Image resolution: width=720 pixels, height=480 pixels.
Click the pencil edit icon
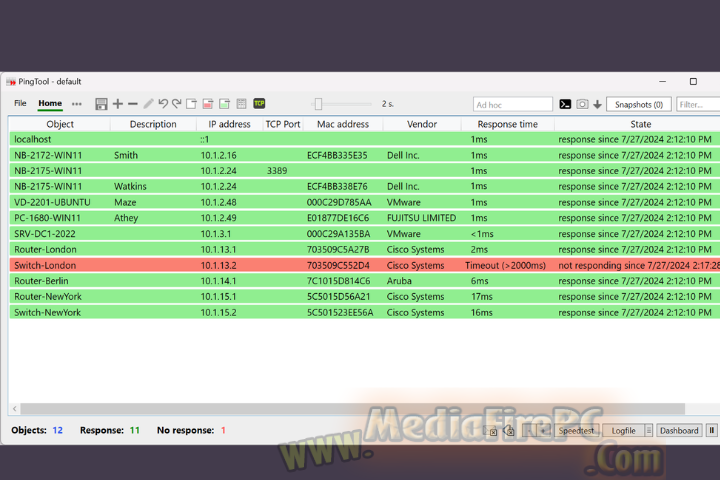[148, 104]
